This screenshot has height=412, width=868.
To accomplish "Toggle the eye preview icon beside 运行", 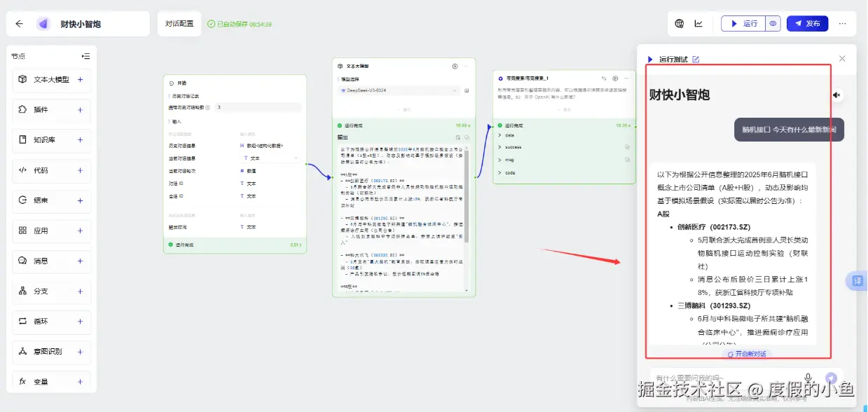I will click(x=773, y=23).
